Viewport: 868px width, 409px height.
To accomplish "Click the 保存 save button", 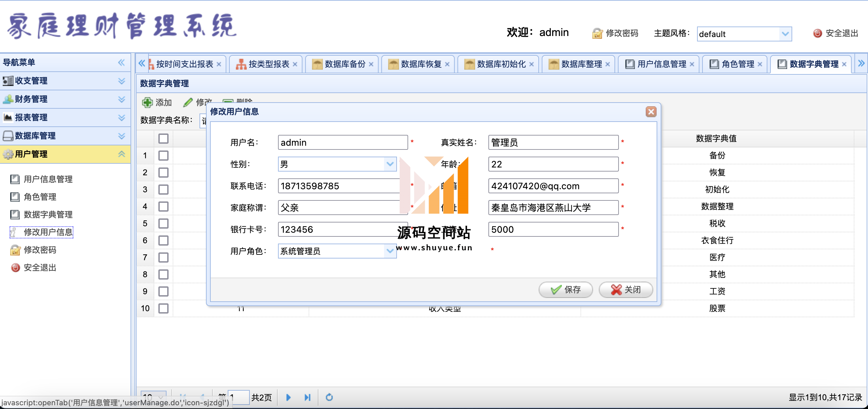I will pyautogui.click(x=566, y=289).
